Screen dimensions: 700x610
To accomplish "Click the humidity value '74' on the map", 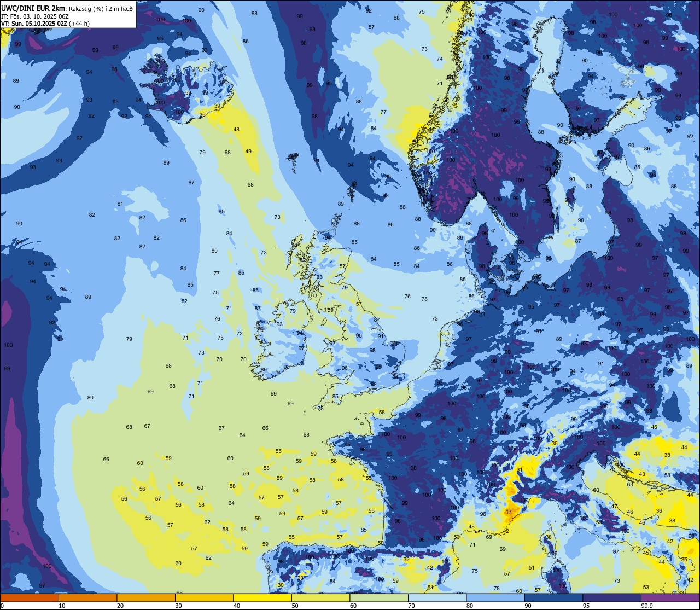I will tap(440, 59).
